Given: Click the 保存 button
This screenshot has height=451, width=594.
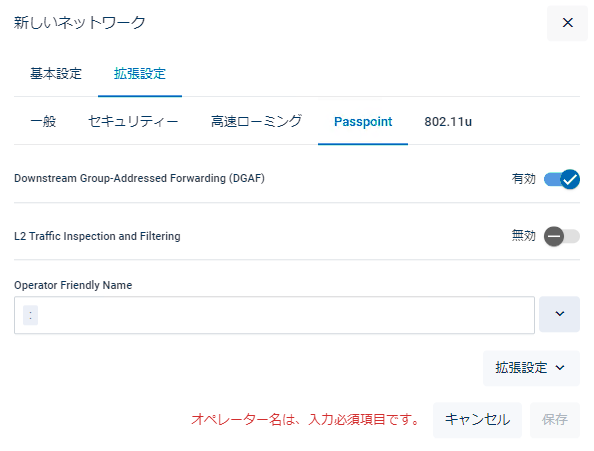Looking at the screenshot, I should coord(555,420).
